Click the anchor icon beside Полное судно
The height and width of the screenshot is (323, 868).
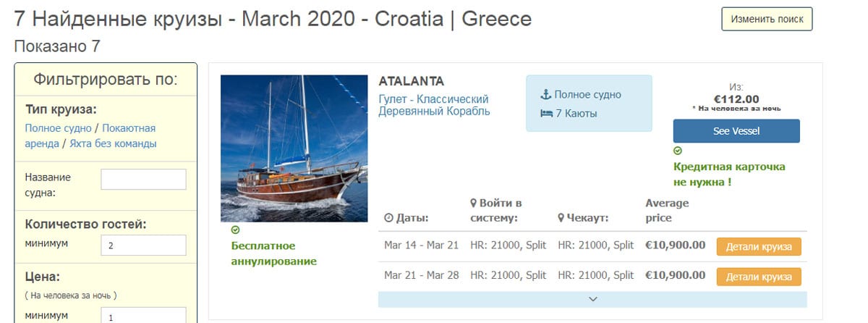pos(545,95)
